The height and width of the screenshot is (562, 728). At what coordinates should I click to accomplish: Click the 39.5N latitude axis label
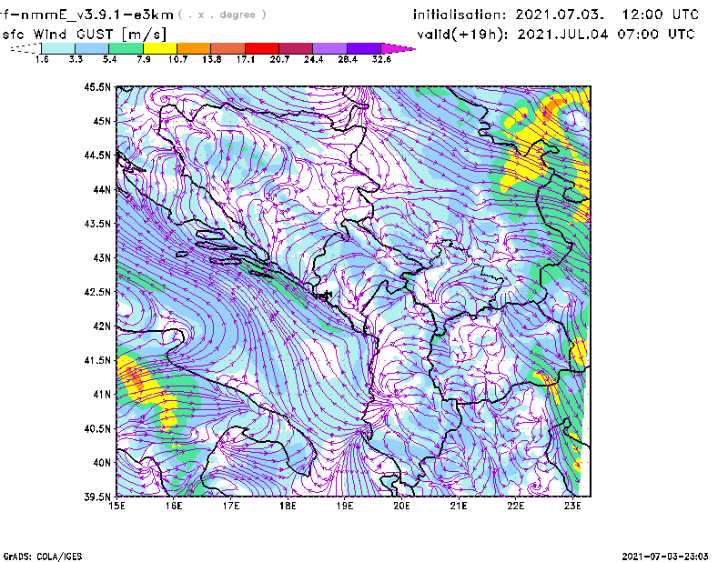coord(97,497)
